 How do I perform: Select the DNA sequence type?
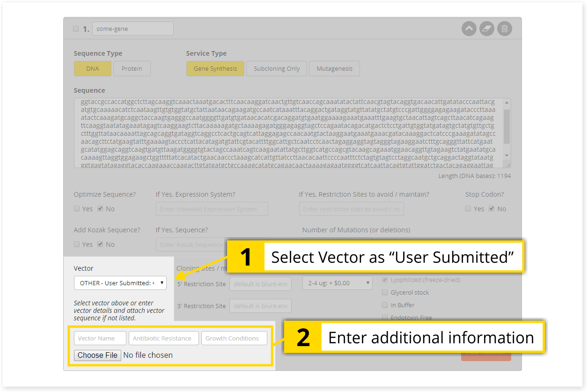tap(93, 68)
